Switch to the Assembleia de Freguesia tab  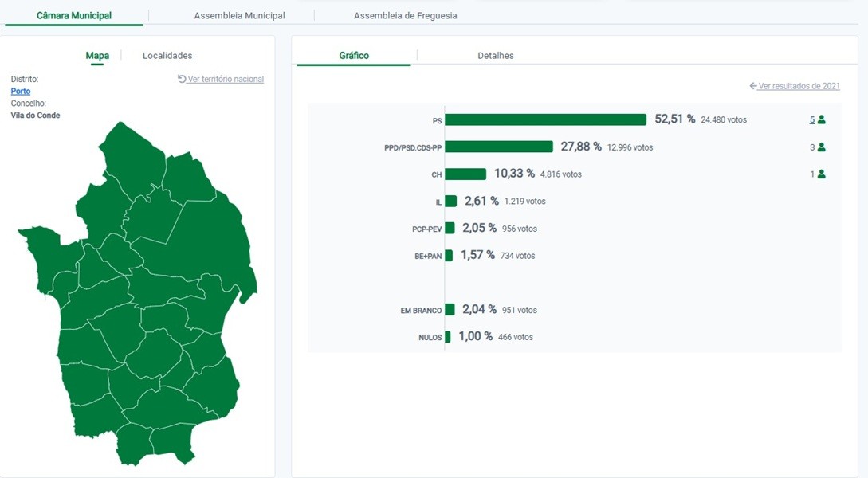coord(405,15)
